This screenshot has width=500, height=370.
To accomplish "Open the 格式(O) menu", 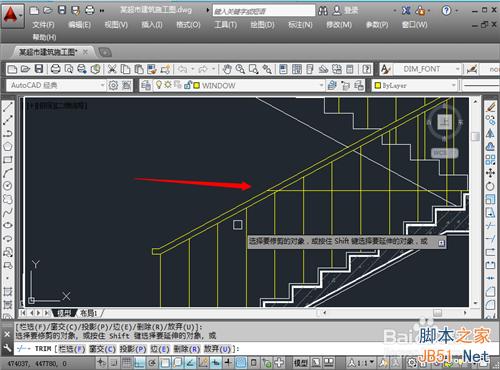I will 188,25.
